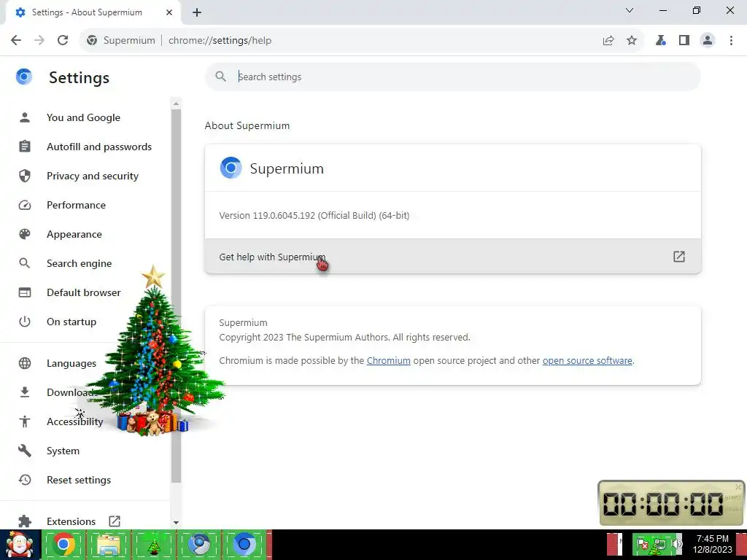Click the sidebar scrollbar thumb
This screenshot has height=560, width=747.
(176, 295)
